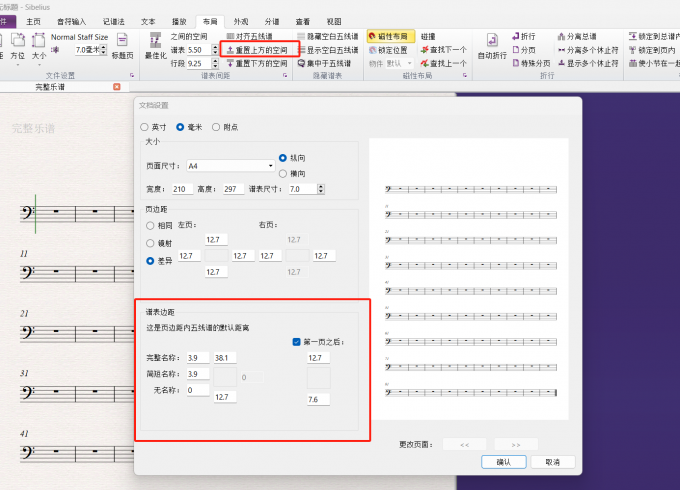
Task: Toggle 磁性布局 magnetic layout button
Action: click(390, 36)
